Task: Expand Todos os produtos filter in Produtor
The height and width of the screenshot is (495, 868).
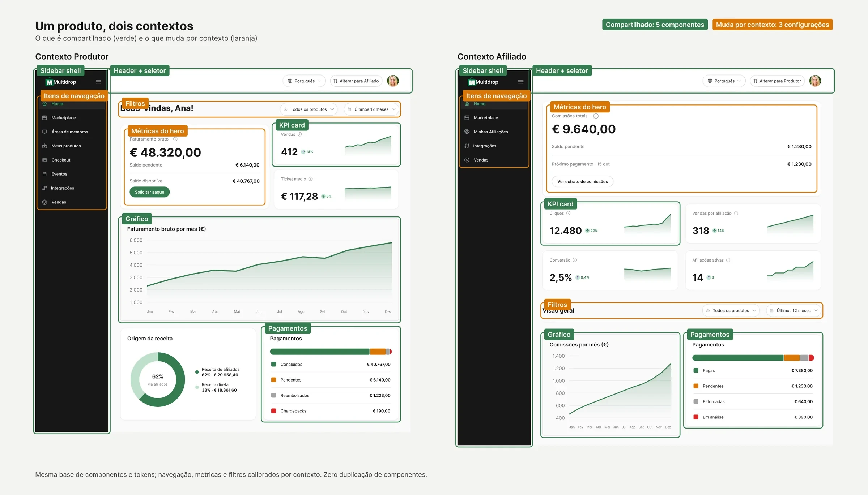Action: pos(309,109)
